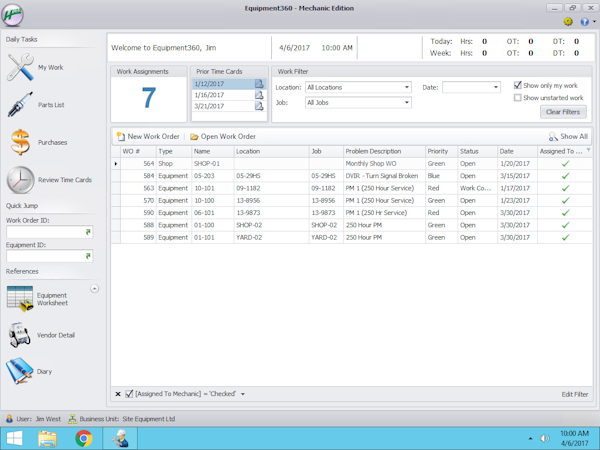Click the column filter funnel on Assigned To

coord(589,150)
